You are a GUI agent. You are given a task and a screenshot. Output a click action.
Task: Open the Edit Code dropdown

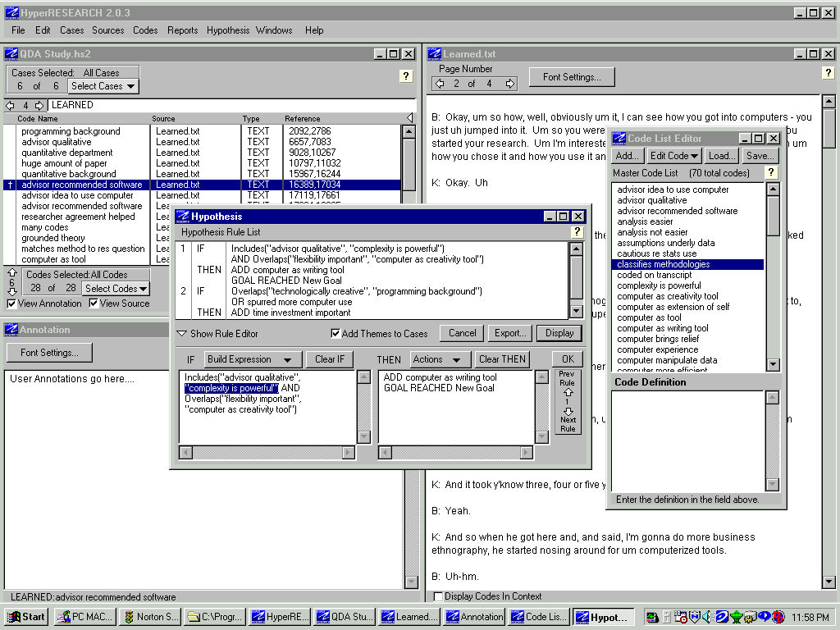pos(674,156)
